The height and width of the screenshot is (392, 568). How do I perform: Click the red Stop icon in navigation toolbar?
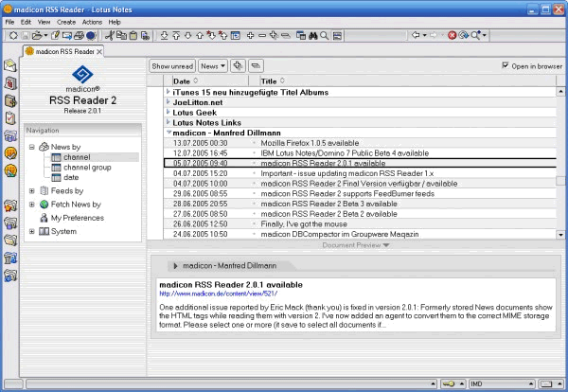(452, 35)
